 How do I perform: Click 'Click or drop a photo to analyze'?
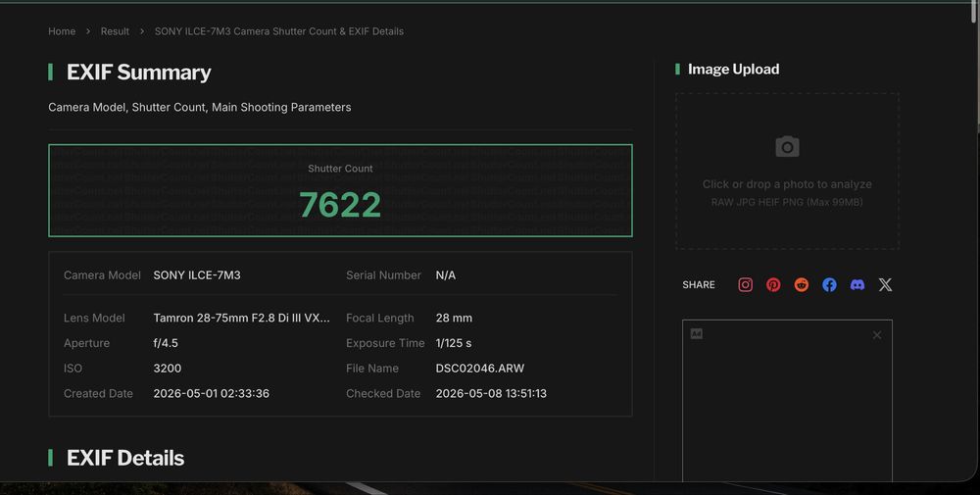pos(787,184)
